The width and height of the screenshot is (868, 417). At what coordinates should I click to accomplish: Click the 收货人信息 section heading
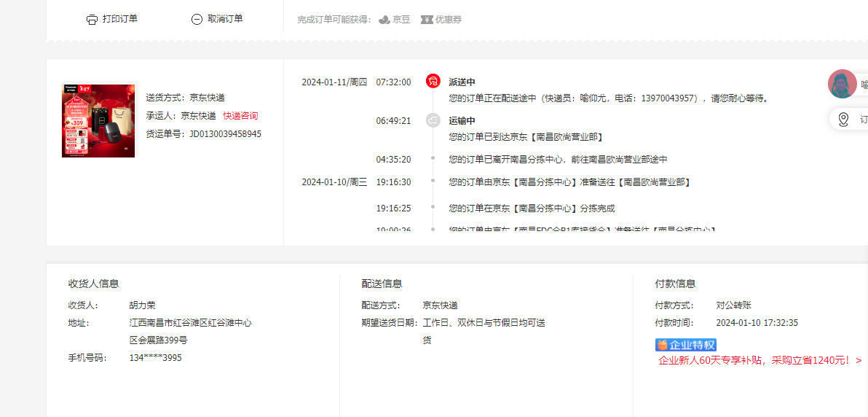(x=93, y=284)
